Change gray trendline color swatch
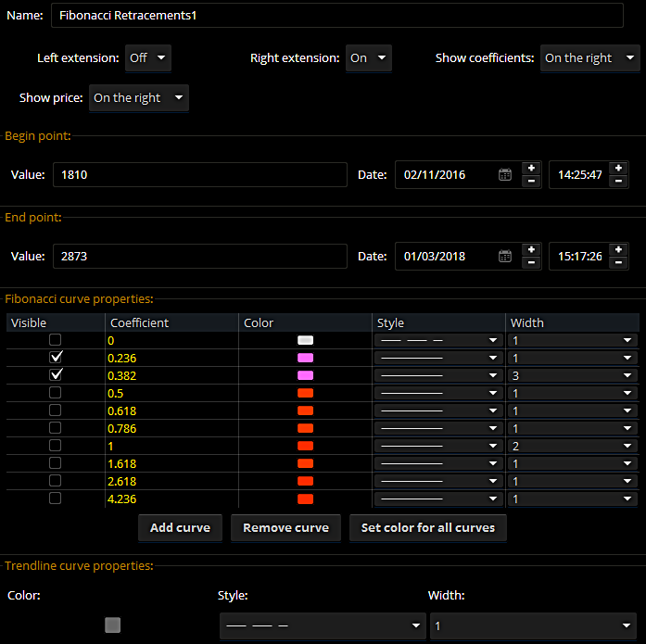The image size is (646, 644). 112,625
